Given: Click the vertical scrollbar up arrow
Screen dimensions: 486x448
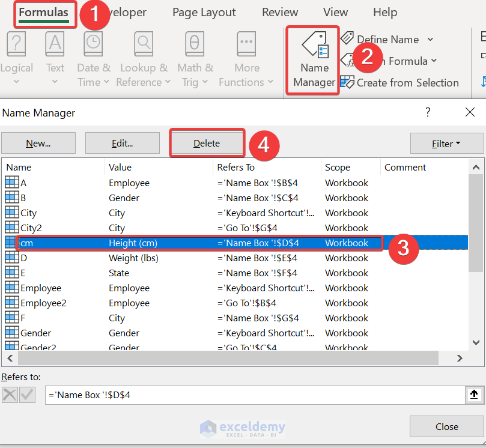Looking at the screenshot, I should pos(476,168).
